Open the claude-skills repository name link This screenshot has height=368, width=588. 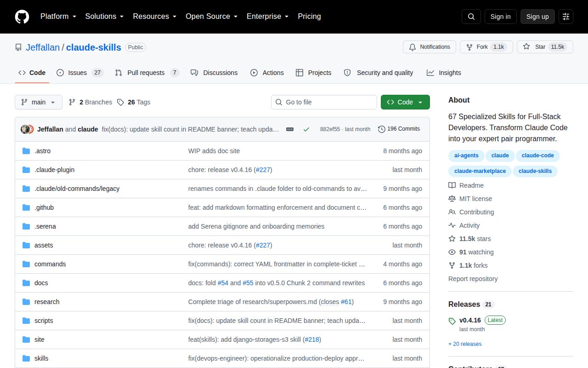(x=94, y=47)
